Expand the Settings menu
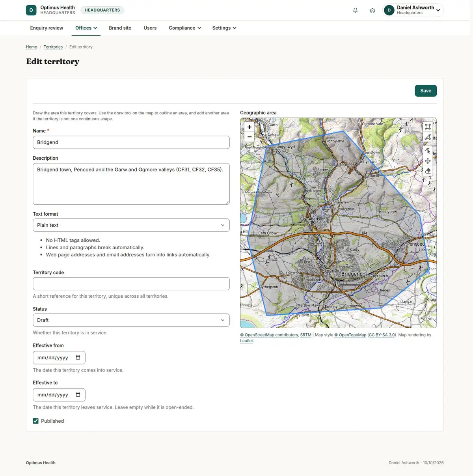The height and width of the screenshot is (476, 473). (x=224, y=28)
